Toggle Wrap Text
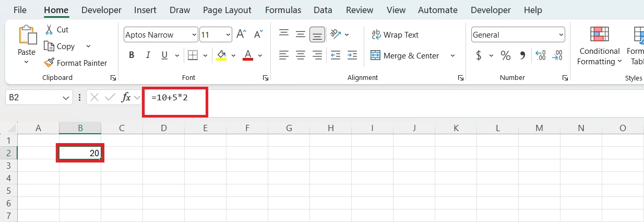 (395, 34)
